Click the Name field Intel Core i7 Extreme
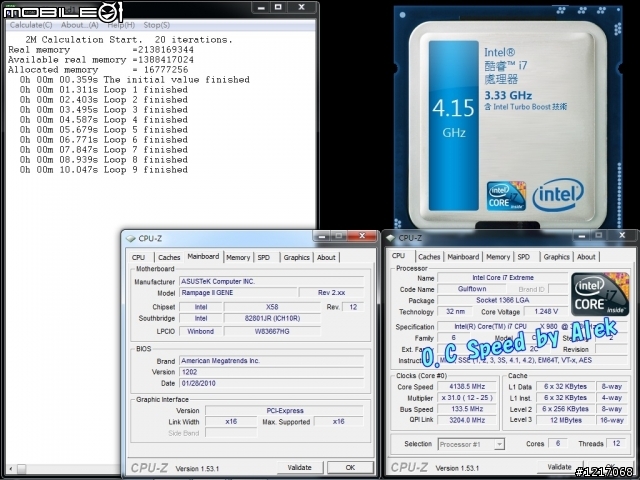Image resolution: width=640 pixels, height=480 pixels. coord(503,278)
